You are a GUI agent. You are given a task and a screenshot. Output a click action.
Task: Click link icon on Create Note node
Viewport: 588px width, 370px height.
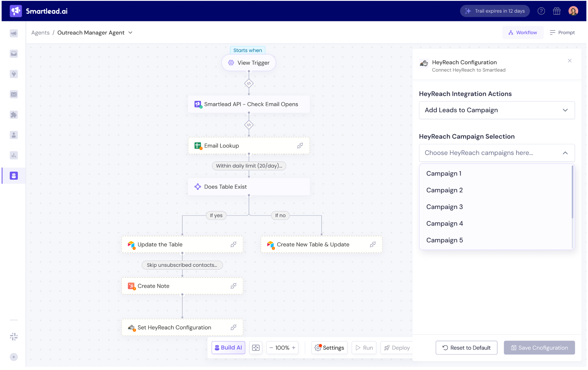coord(233,286)
